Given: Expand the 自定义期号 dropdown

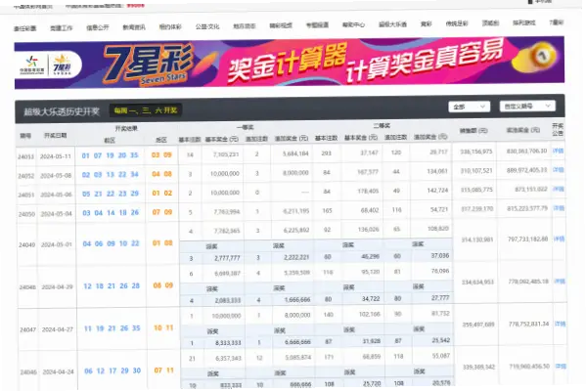Looking at the screenshot, I should pyautogui.click(x=527, y=106).
